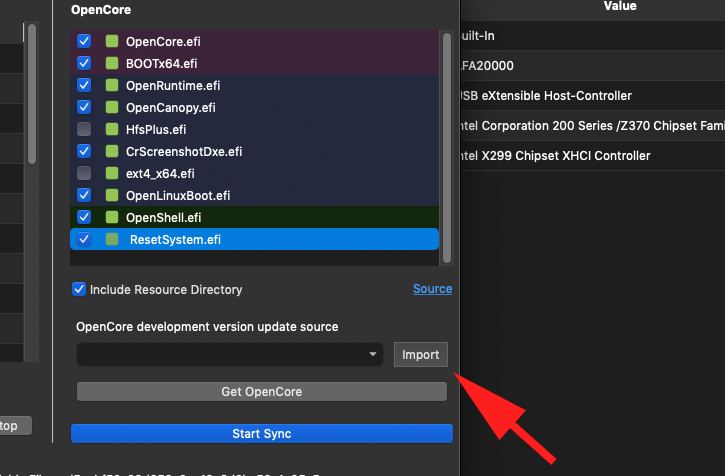Uncheck Include Resource Directory
The height and width of the screenshot is (476, 725).
pyautogui.click(x=79, y=290)
